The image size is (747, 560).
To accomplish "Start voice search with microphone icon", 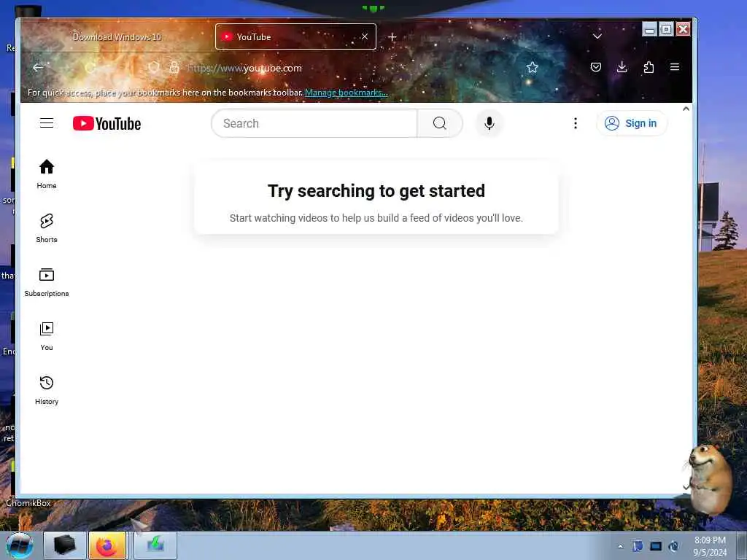I will (x=489, y=123).
